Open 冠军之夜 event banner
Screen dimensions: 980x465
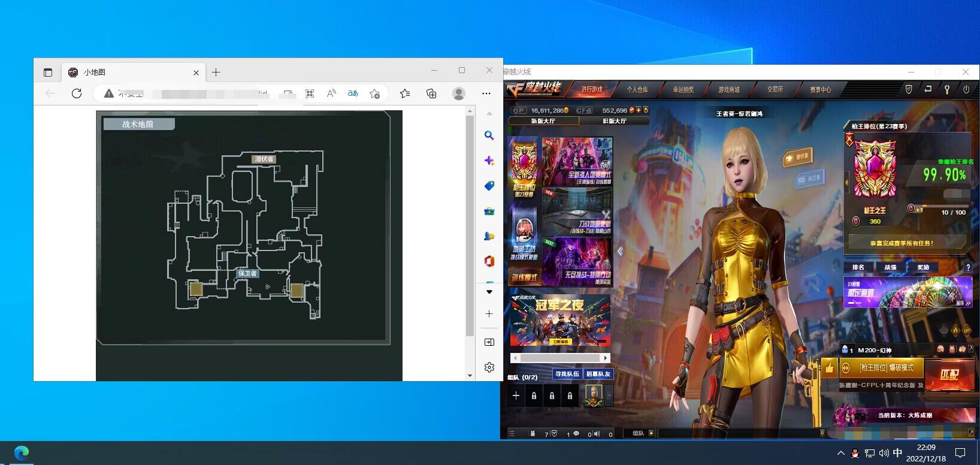tap(560, 320)
